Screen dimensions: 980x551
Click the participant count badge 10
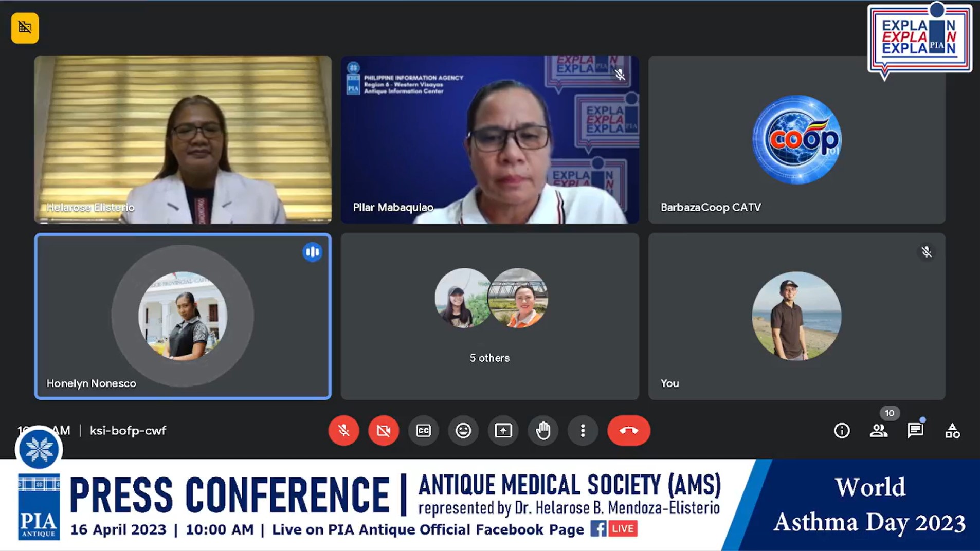point(890,413)
